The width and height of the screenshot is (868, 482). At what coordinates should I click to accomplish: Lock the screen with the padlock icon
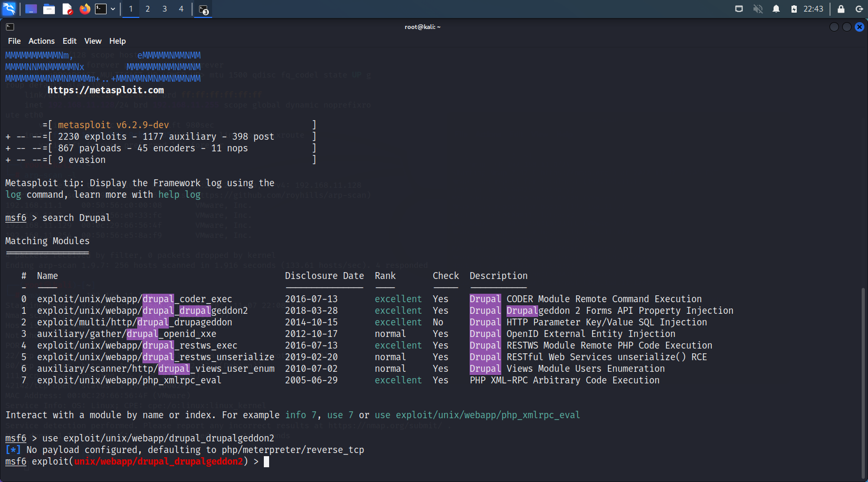point(841,9)
